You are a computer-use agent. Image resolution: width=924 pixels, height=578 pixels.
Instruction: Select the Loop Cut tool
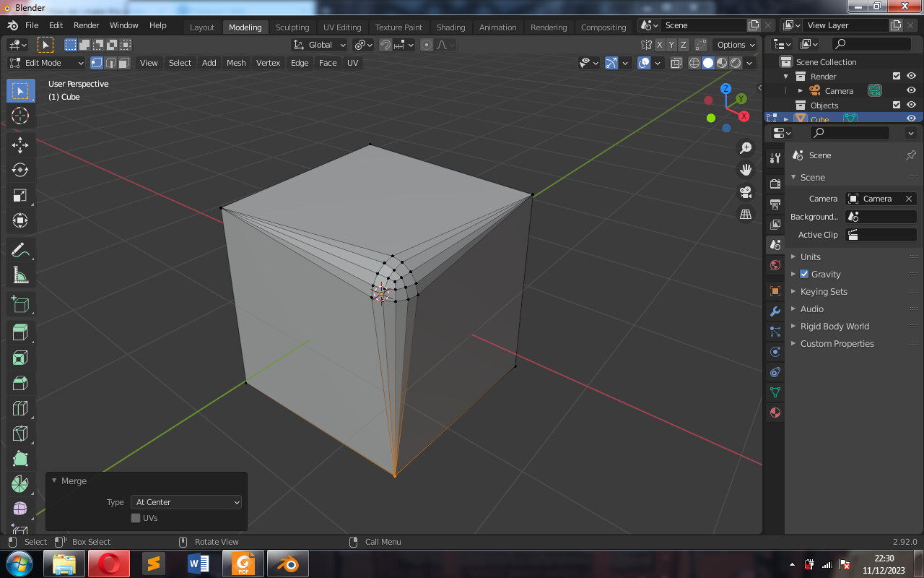[x=20, y=408]
